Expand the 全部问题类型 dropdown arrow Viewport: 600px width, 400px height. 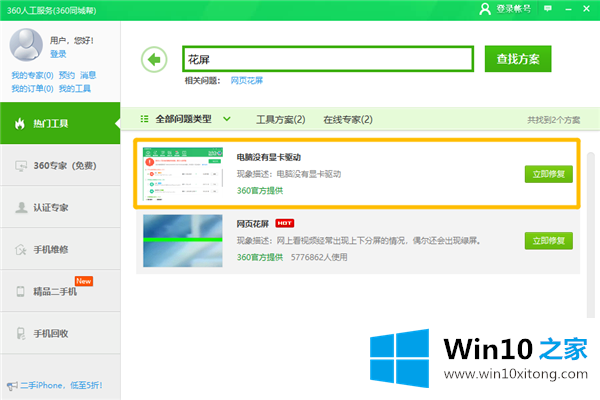(x=227, y=119)
